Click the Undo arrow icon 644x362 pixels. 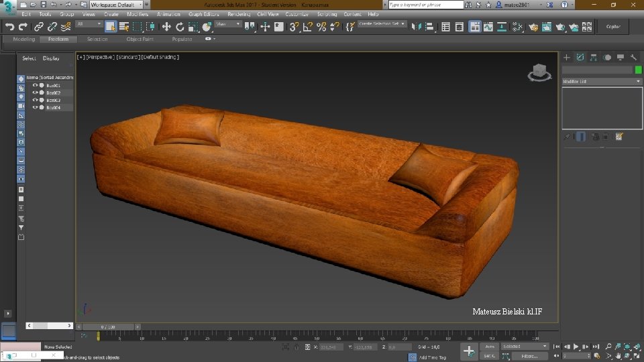[x=9, y=27]
